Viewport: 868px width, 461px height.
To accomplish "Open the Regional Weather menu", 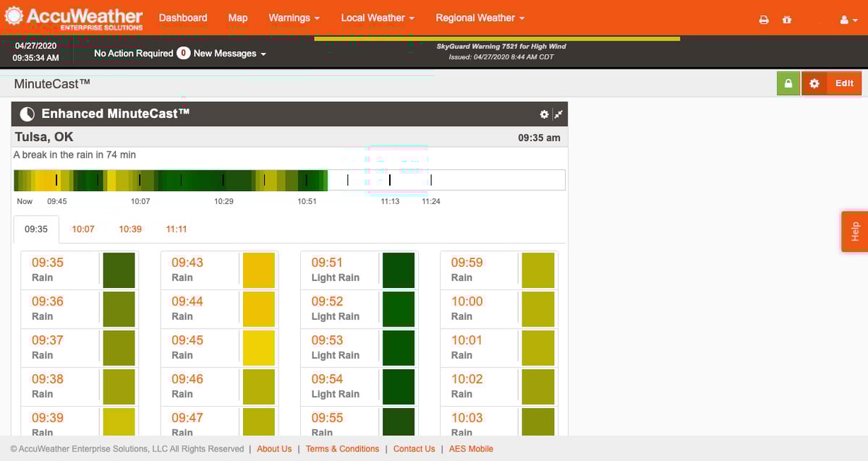I will pyautogui.click(x=479, y=17).
